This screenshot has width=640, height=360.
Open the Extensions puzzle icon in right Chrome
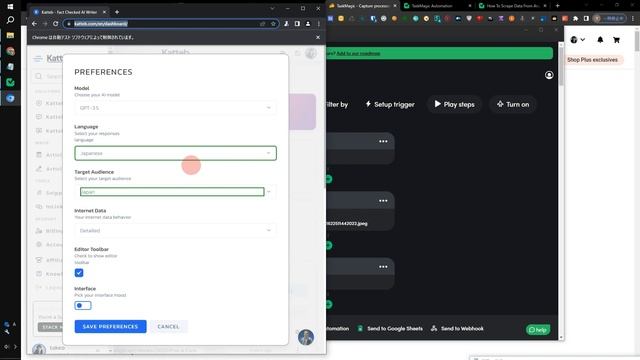coord(576,18)
